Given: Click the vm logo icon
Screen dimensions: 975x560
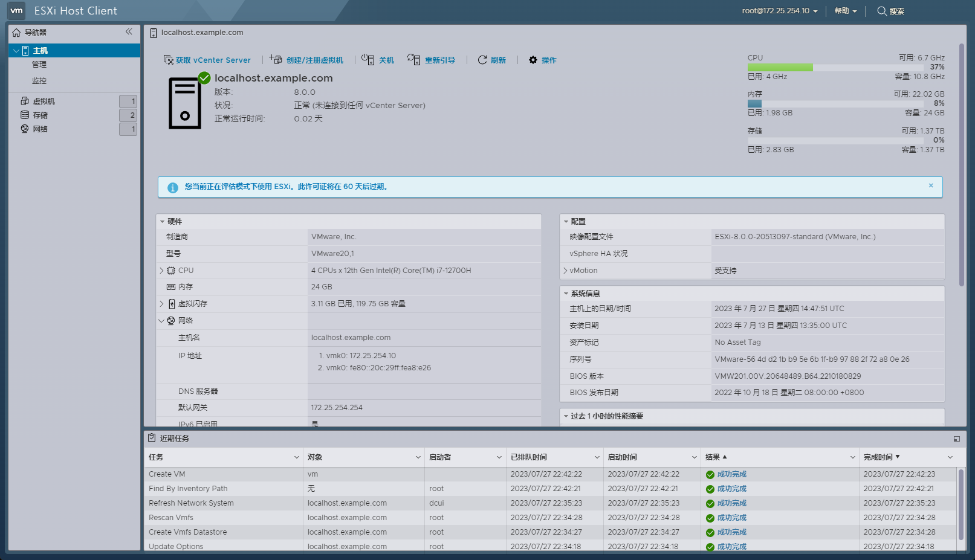Looking at the screenshot, I should (16, 10).
